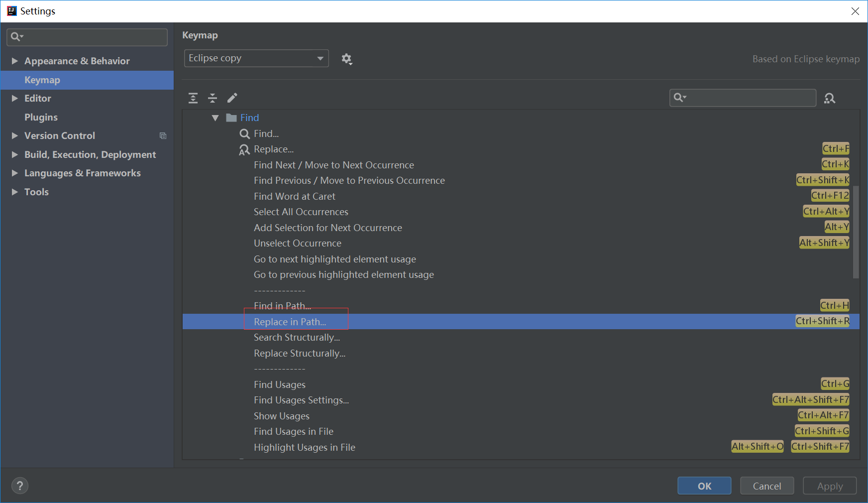Select the Find Usages in File action
The height and width of the screenshot is (503, 868).
point(521,432)
